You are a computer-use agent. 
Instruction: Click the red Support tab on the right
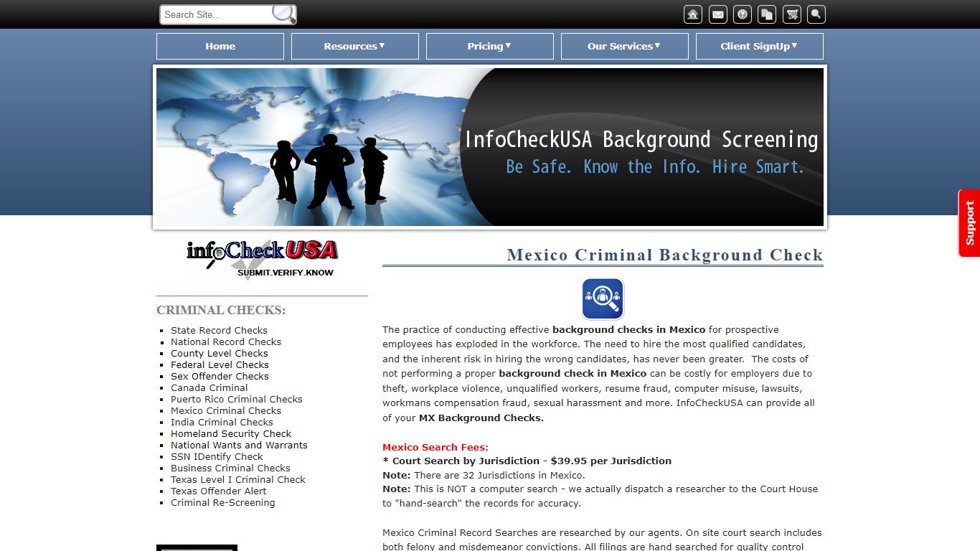coord(969,223)
